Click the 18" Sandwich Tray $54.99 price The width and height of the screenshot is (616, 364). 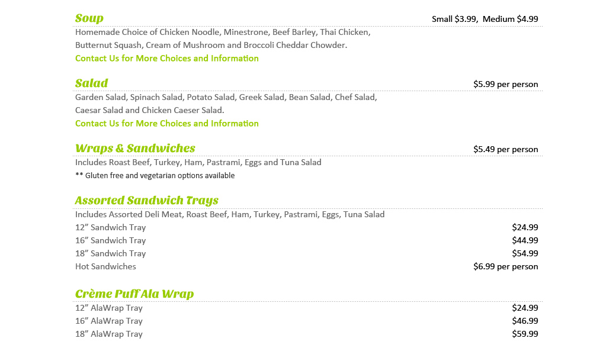click(525, 253)
